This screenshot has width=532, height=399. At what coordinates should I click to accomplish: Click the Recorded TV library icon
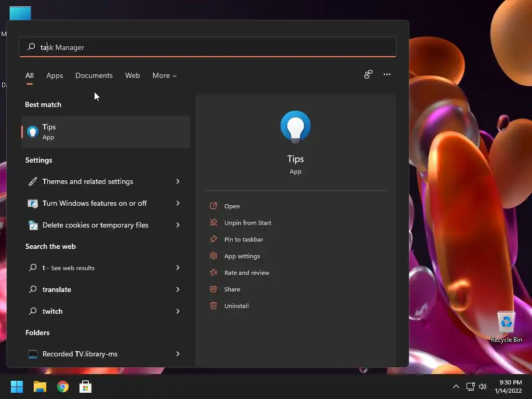[x=33, y=354]
